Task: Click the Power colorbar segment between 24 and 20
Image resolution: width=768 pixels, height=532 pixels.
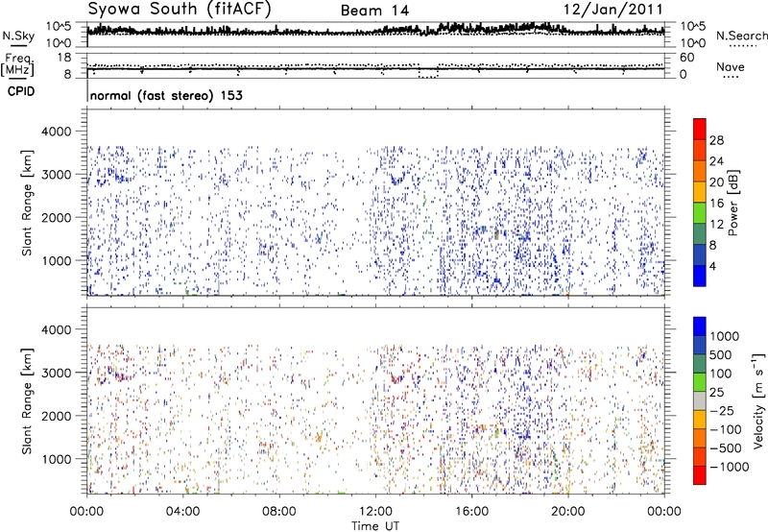Action: pos(700,171)
